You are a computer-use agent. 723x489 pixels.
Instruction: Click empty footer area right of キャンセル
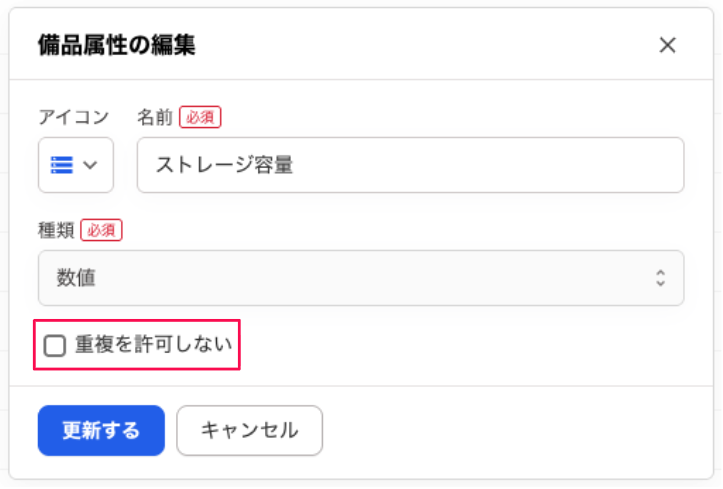tap(500, 431)
